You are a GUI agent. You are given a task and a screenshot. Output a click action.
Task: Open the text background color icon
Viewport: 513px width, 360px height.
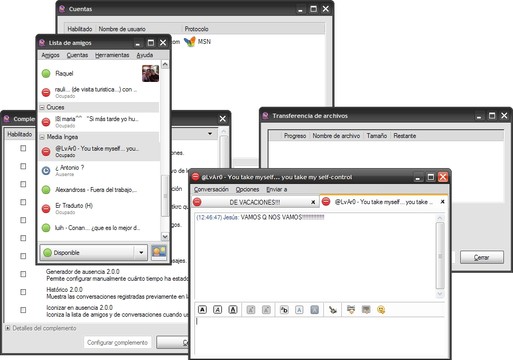click(315, 310)
